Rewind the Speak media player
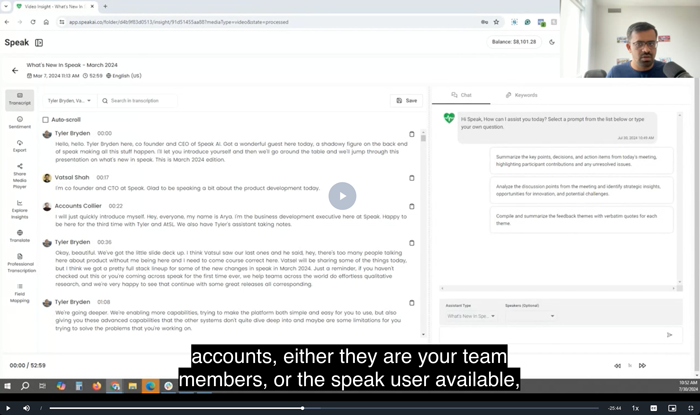Screen dimensions: 700x415 tap(617, 365)
